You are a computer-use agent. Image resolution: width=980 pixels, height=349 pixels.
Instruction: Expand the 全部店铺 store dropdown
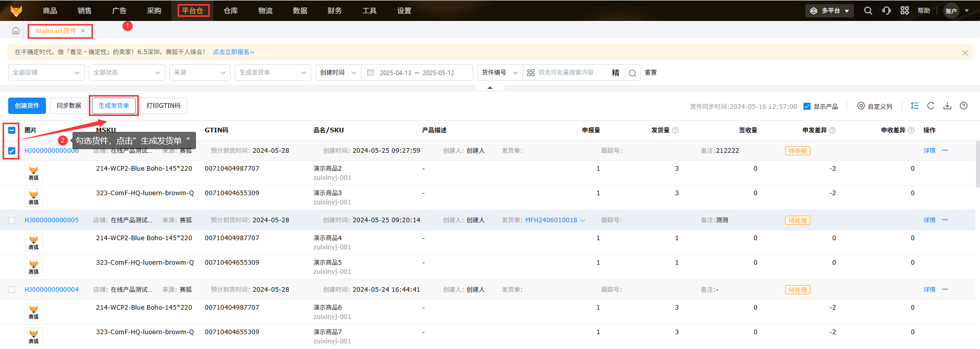pos(46,73)
